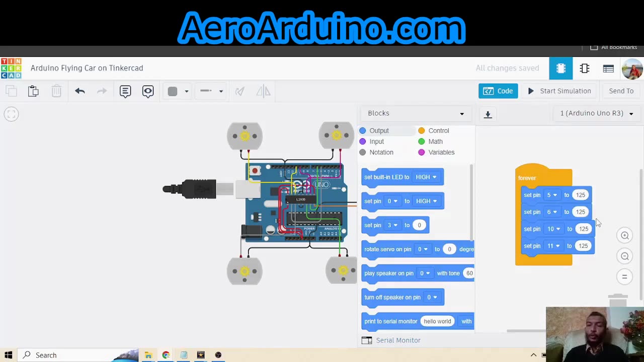Open the Blocks edit mode dropdown
Viewport: 644px width, 362px height.
[x=416, y=113]
